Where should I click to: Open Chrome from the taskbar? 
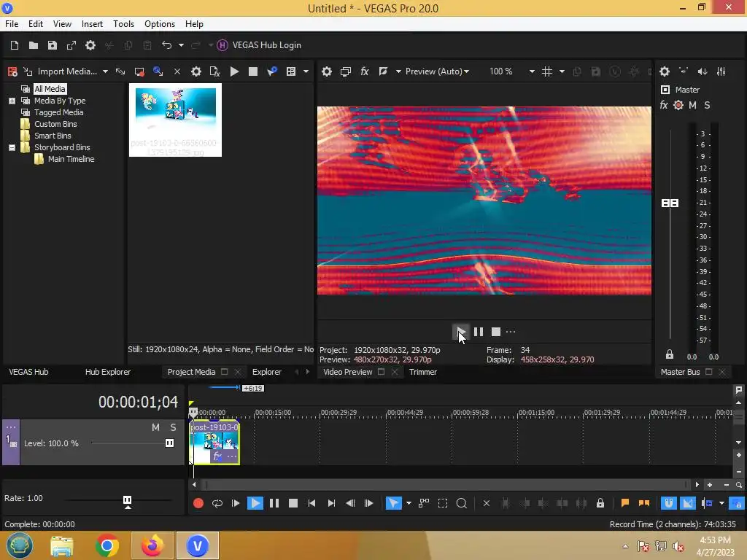click(x=107, y=545)
